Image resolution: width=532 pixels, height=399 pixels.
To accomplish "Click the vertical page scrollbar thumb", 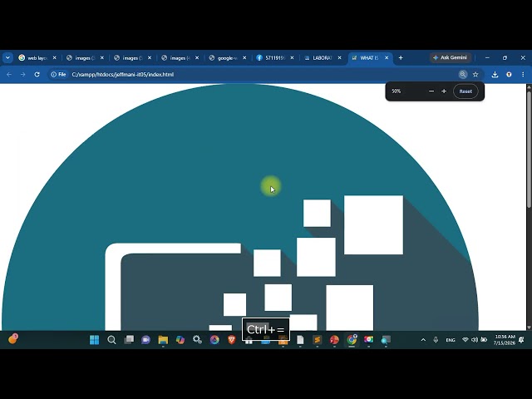I will tap(529, 148).
